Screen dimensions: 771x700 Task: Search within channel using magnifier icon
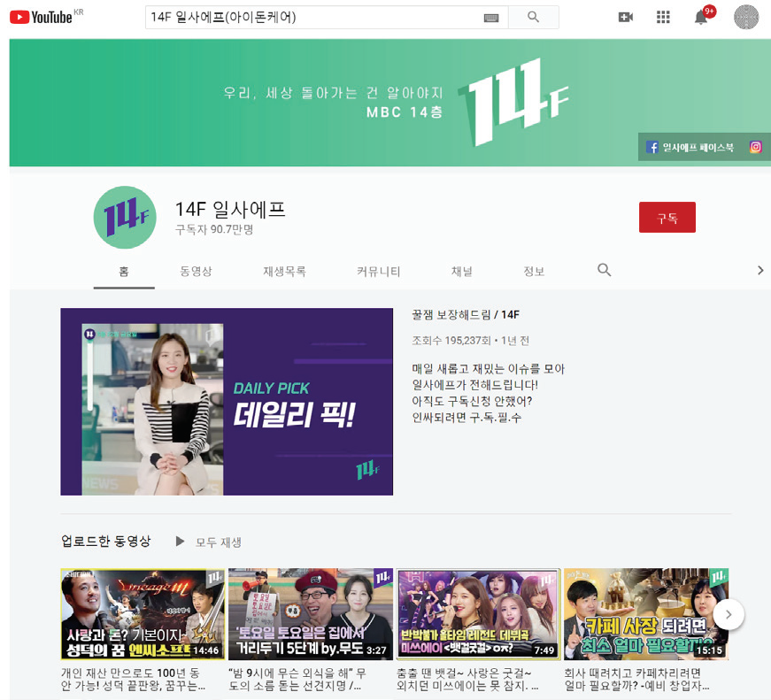604,270
